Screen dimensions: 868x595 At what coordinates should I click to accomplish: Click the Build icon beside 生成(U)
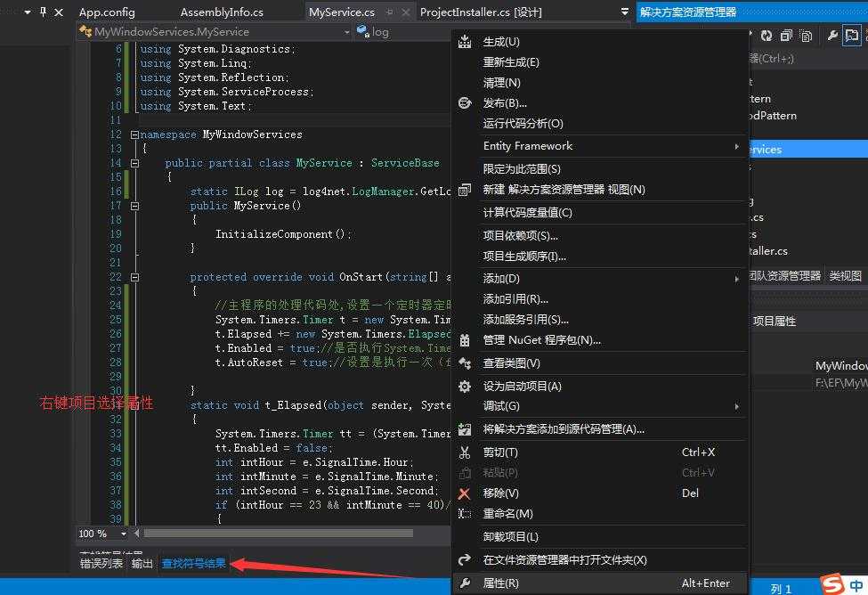(465, 41)
